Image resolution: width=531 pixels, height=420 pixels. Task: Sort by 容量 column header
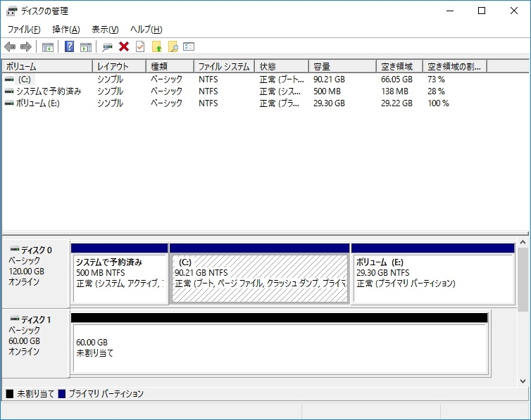click(343, 66)
